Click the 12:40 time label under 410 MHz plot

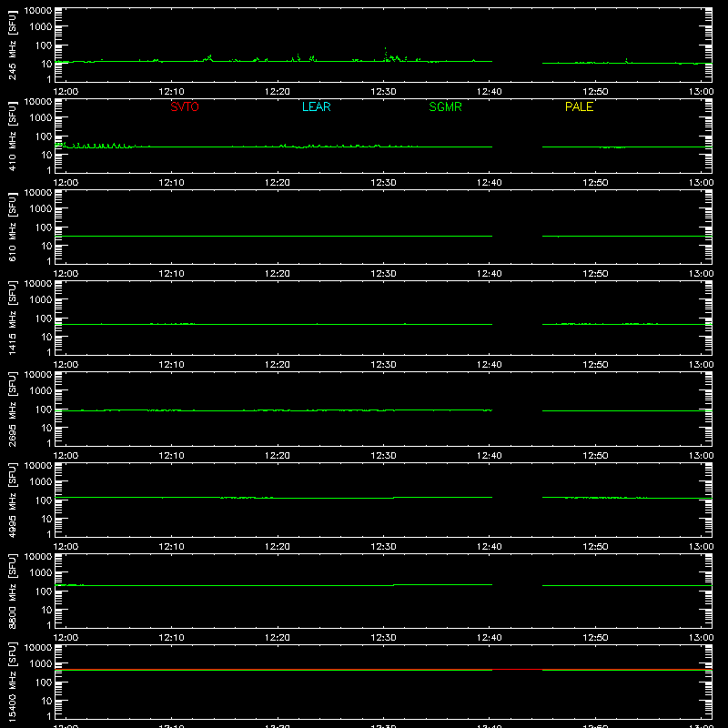(x=490, y=183)
